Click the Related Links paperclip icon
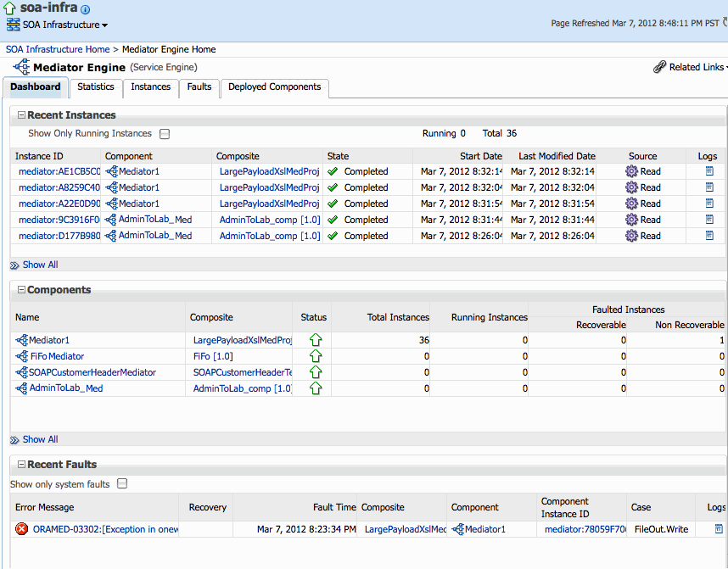Screen dimensions: 728x569 coord(658,64)
